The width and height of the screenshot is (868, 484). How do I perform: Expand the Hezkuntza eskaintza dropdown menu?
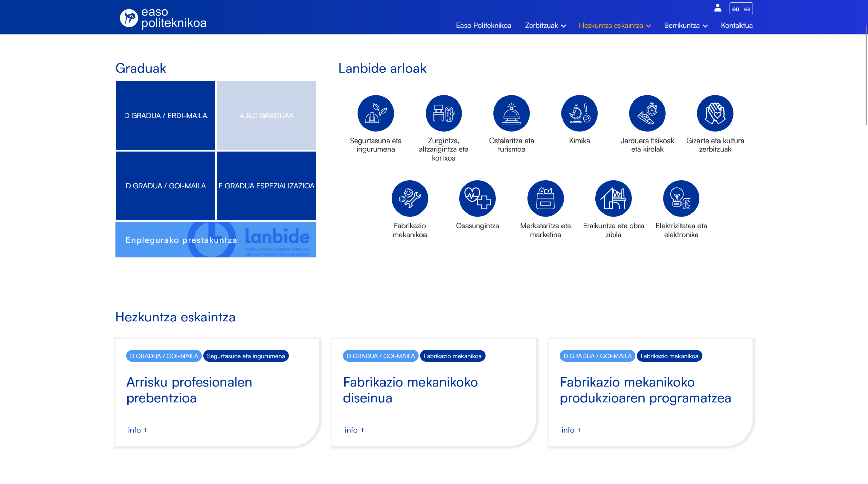pos(614,25)
